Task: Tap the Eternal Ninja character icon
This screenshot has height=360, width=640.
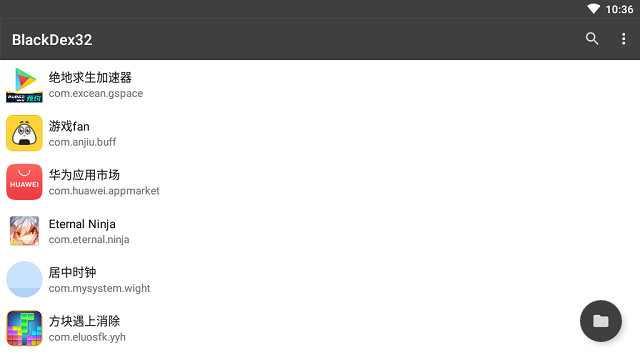Action: tap(24, 231)
